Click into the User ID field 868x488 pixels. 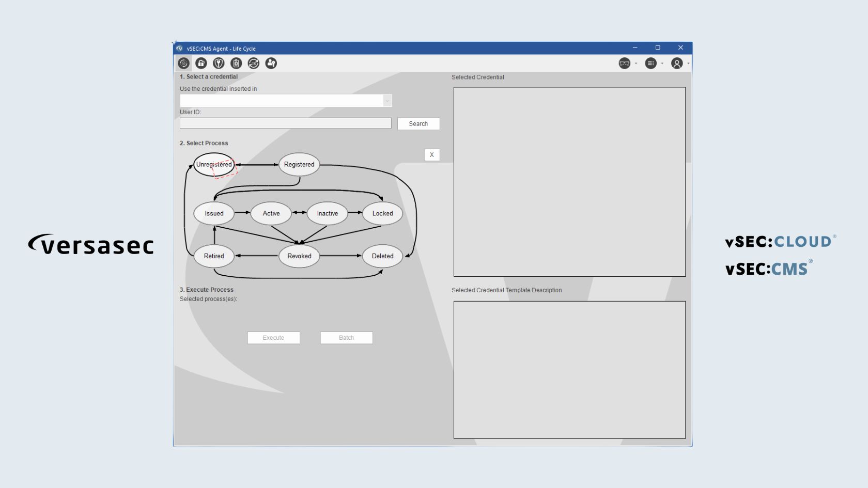[x=285, y=123]
